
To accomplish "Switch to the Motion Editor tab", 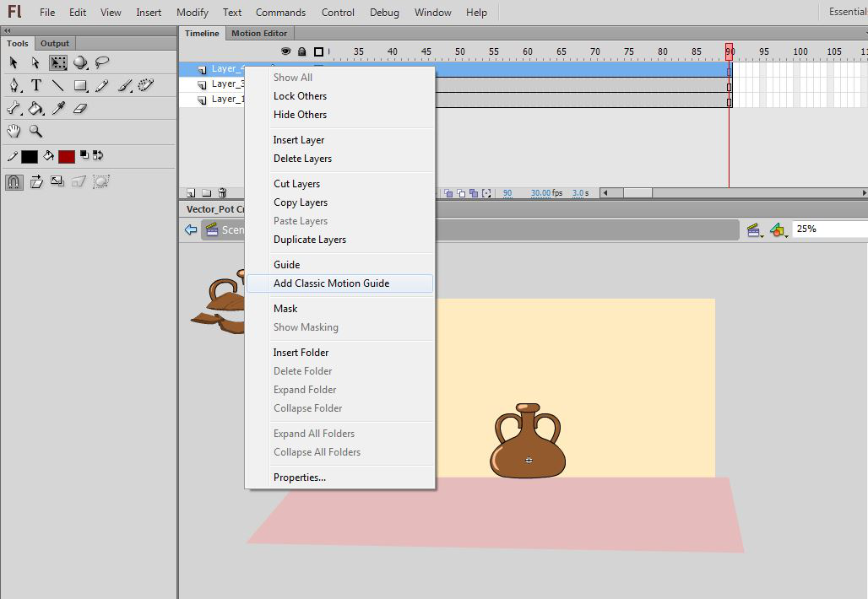I will [259, 33].
